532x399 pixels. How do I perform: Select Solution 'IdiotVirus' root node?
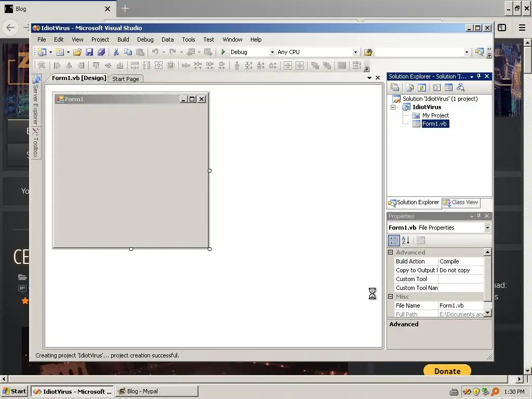(440, 99)
